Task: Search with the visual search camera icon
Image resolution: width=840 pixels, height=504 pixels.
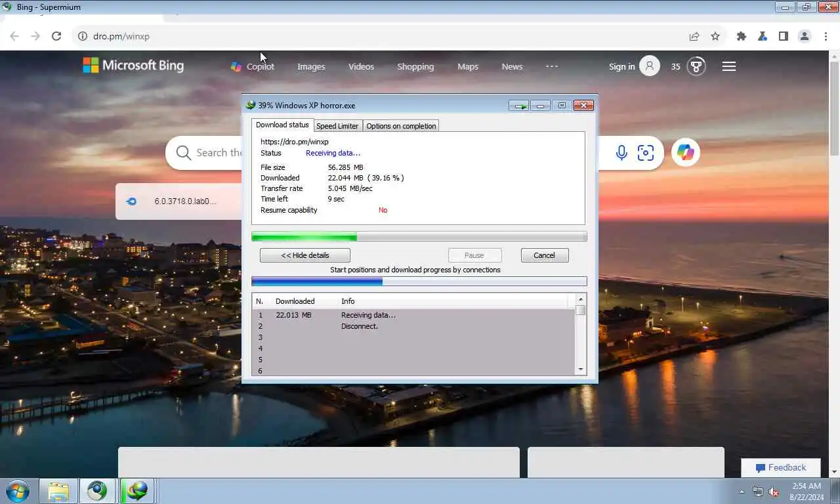Action: click(x=646, y=153)
